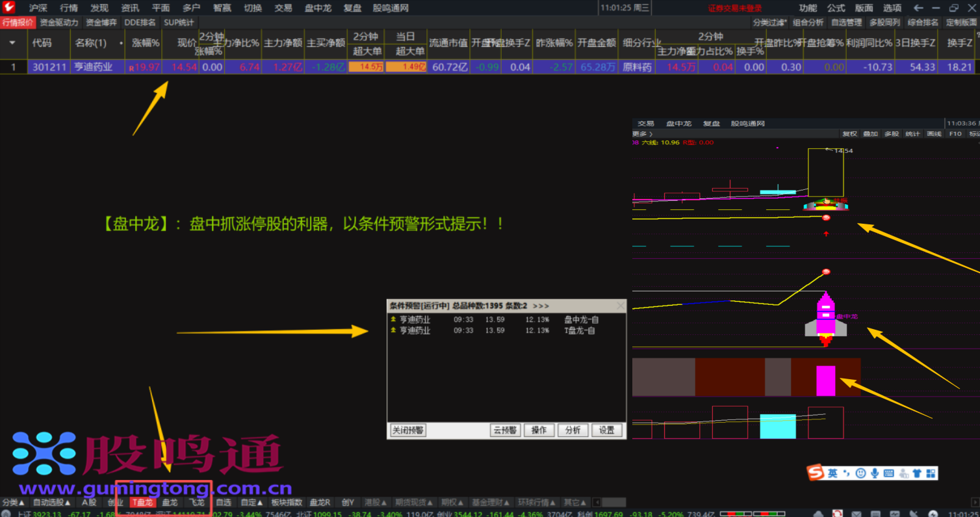980x517 pixels.
Task: Click the 操作 button in the alert window
Action: coord(539,430)
